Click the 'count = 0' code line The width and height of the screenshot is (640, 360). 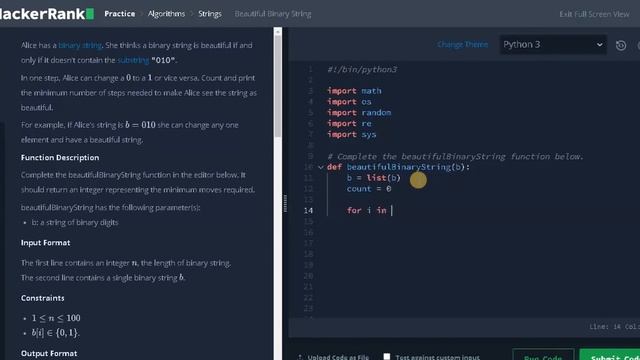(369, 189)
